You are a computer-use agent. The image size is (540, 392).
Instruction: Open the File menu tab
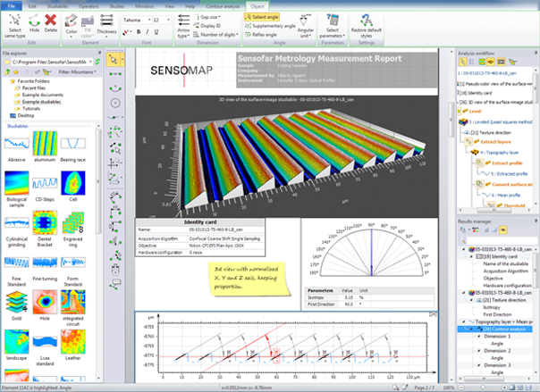click(x=12, y=6)
